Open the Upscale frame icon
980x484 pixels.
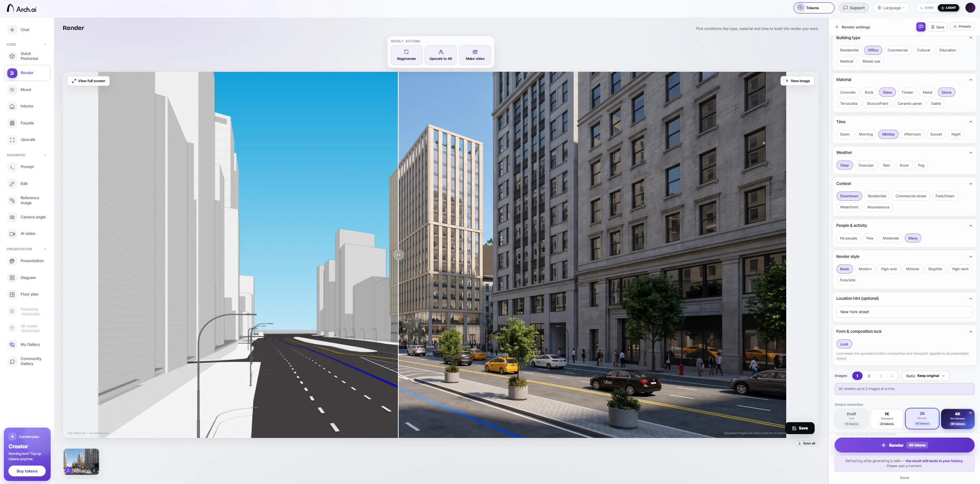click(12, 140)
